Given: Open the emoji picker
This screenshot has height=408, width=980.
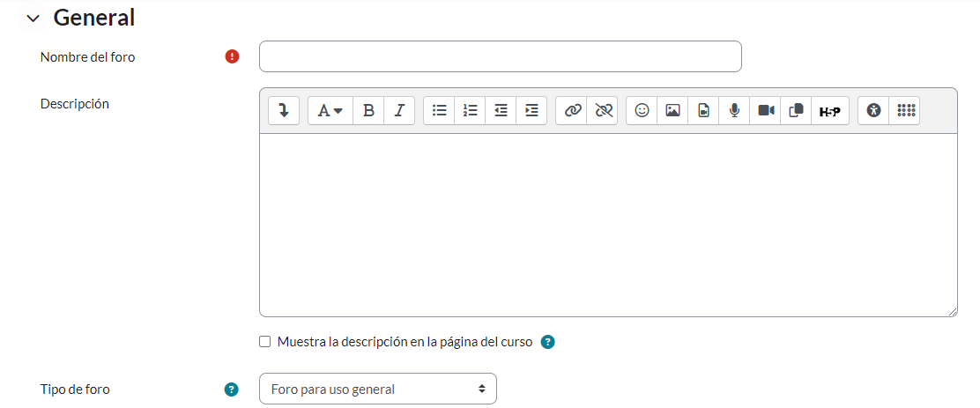Looking at the screenshot, I should point(642,110).
